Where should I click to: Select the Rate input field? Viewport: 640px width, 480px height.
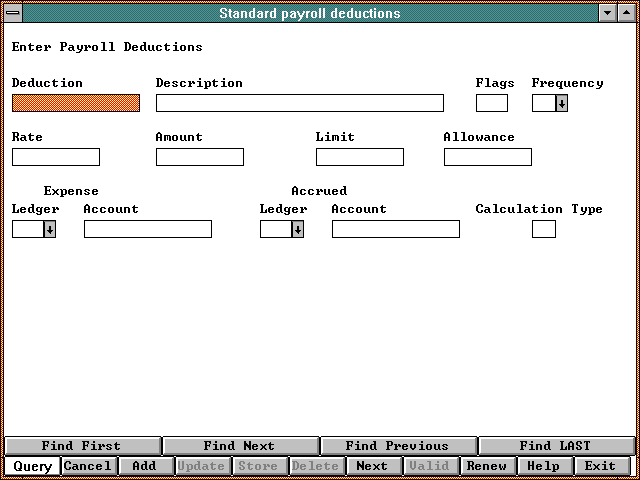tap(56, 157)
